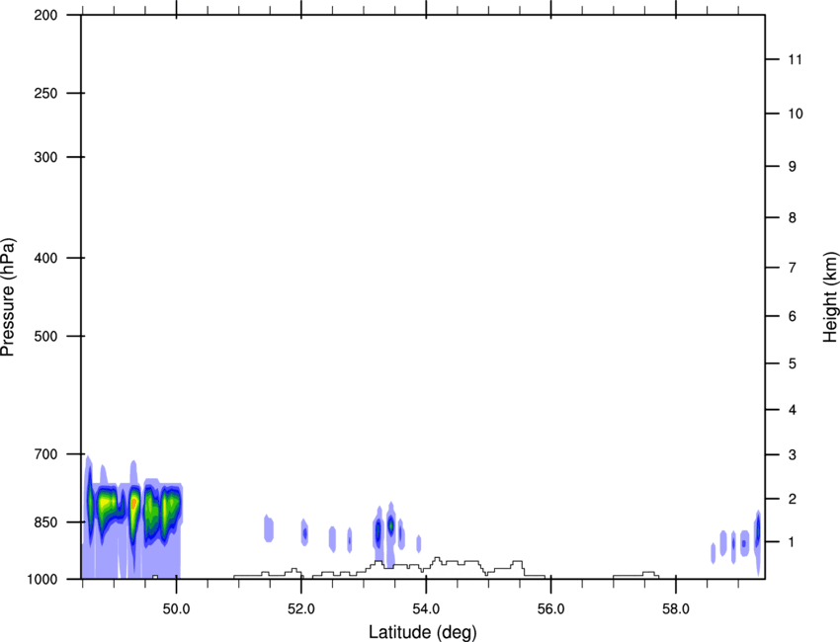
Task: Select the Latitude (deg) axis title
Action: click(x=422, y=632)
